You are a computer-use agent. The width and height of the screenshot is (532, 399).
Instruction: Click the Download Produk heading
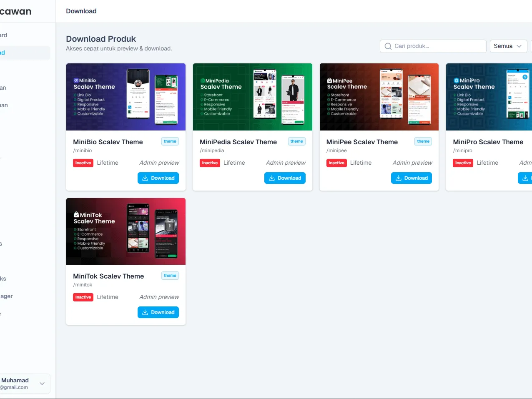(101, 39)
